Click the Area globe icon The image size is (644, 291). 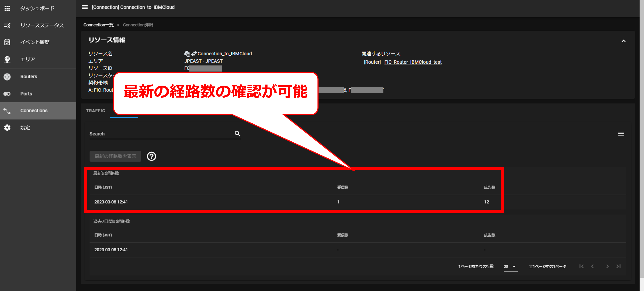coord(7,59)
